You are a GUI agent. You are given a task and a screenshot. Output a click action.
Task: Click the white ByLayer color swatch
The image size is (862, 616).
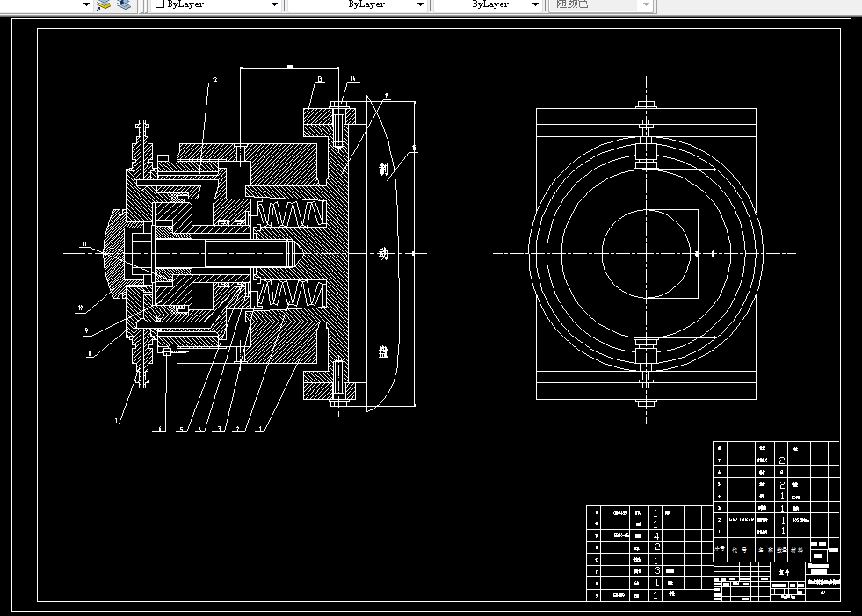pos(160,4)
